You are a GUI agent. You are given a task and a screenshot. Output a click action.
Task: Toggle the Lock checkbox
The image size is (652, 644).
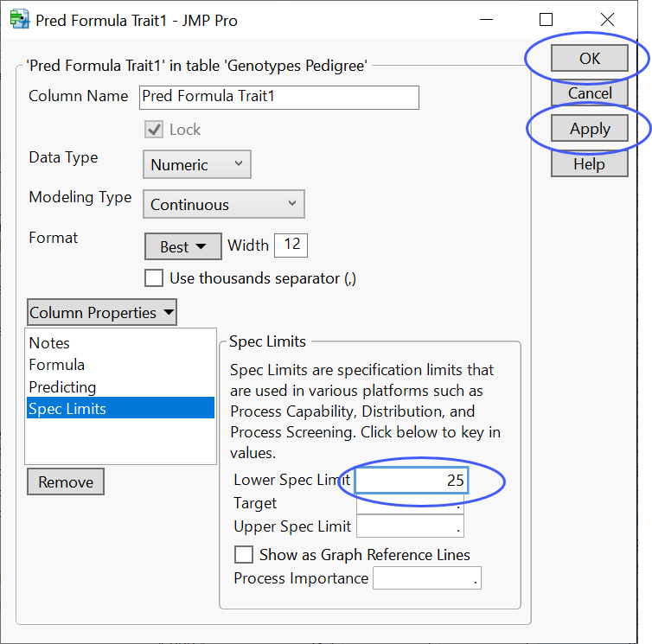click(x=154, y=130)
